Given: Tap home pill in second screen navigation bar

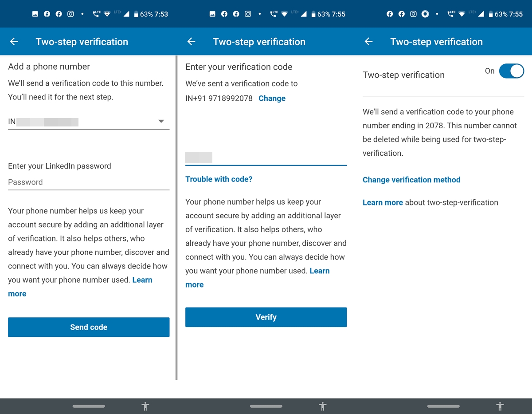Looking at the screenshot, I should point(266,406).
